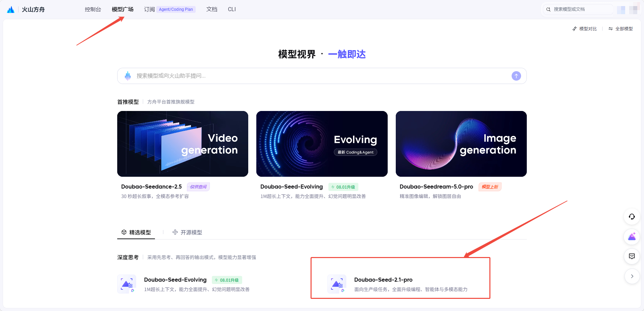Open the Image generation banner thumbnail
Viewport: 644px width, 311px height.
[461, 144]
